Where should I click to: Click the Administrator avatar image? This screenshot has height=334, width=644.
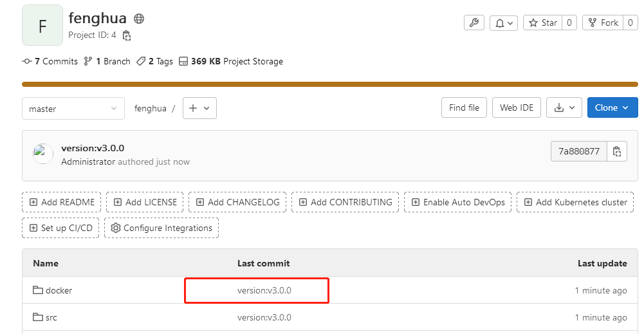point(43,153)
